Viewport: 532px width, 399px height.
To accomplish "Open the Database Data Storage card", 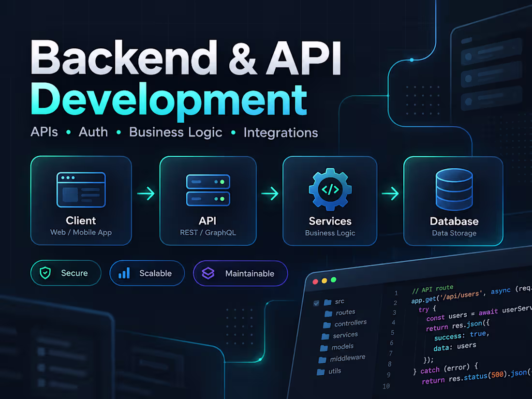I will coord(454,201).
